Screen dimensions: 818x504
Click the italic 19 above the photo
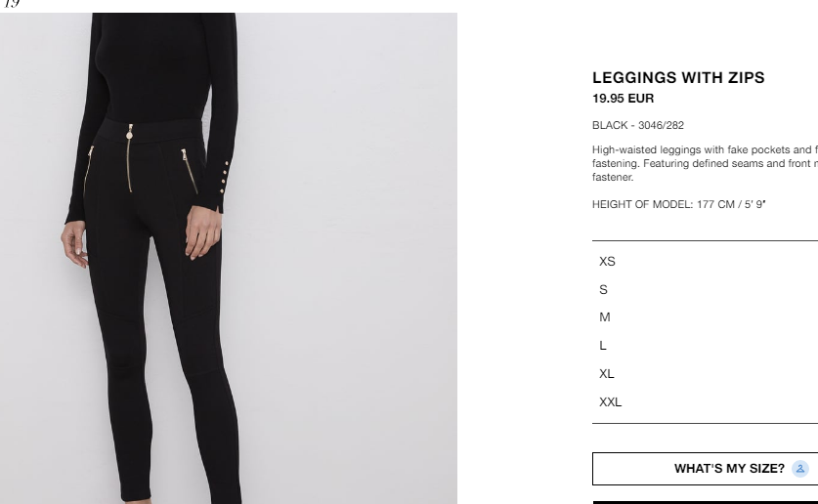tap(11, 4)
